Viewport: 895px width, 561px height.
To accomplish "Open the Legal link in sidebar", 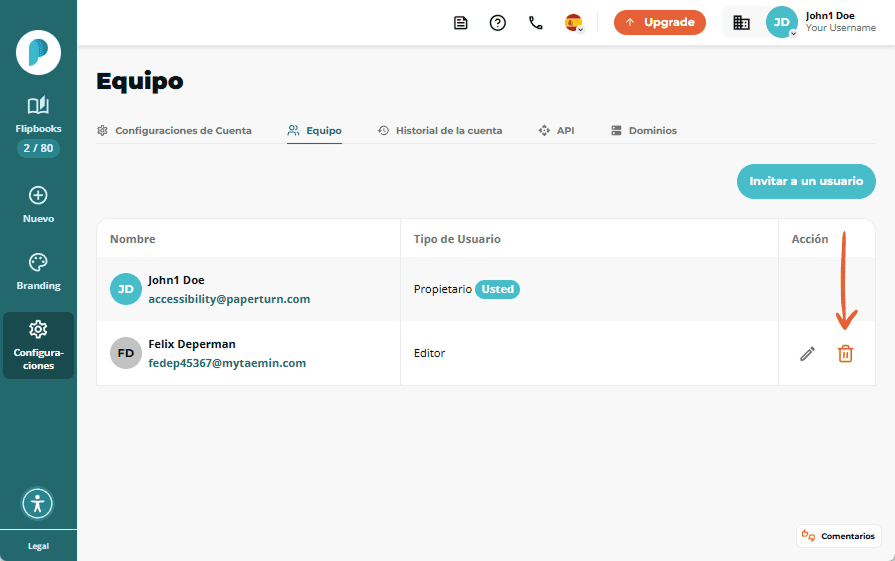I will click(x=38, y=546).
